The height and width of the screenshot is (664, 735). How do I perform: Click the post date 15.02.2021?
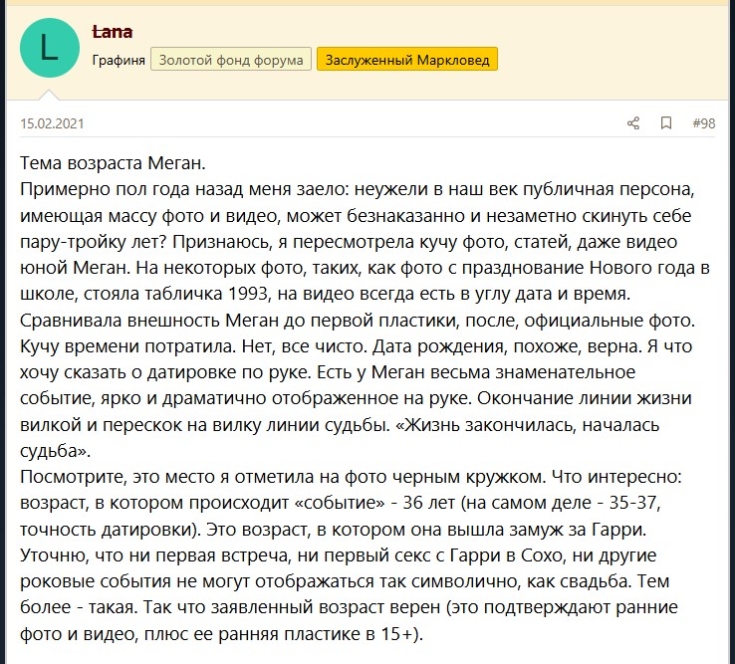click(x=49, y=123)
